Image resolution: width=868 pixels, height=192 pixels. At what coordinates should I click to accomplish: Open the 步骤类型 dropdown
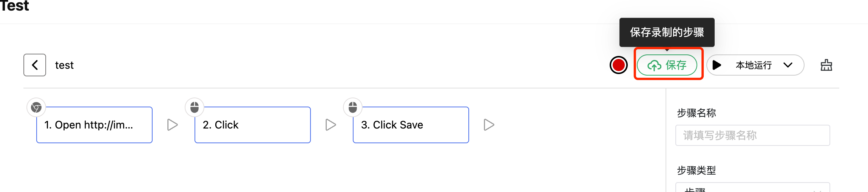point(752,187)
